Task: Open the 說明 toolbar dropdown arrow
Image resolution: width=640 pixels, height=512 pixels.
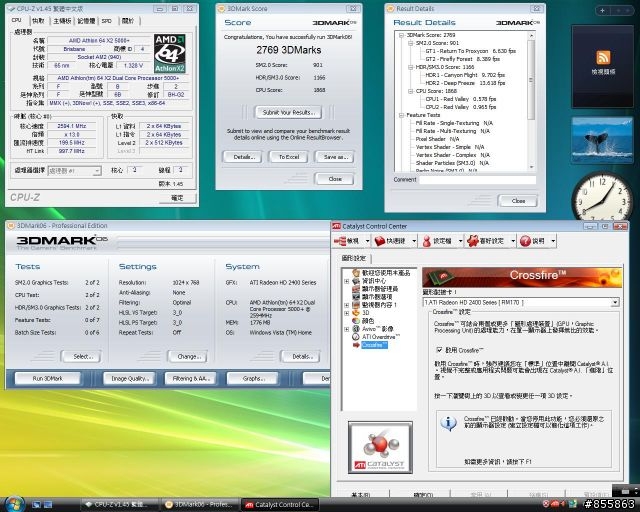Action: point(553,241)
